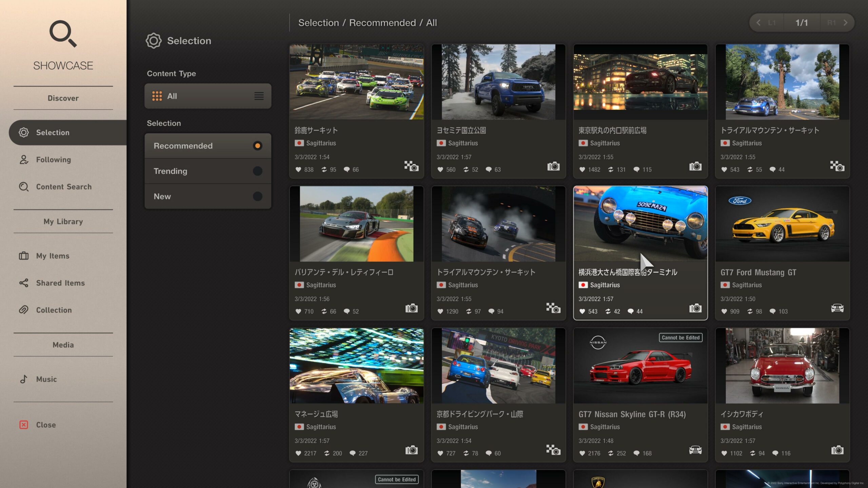Click the Collection paperclip icon

coord(24,310)
